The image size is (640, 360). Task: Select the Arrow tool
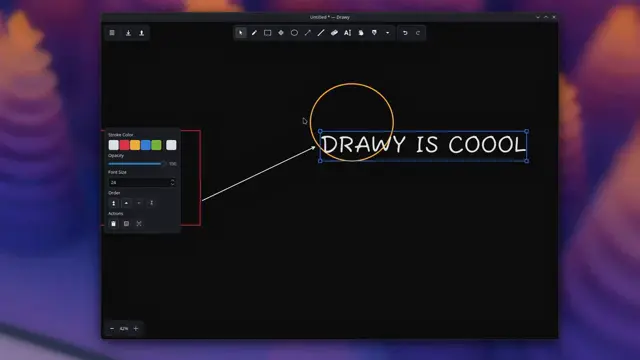coord(308,33)
